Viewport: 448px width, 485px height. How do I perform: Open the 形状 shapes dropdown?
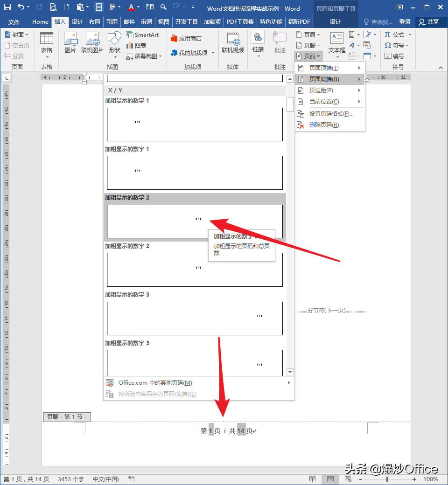click(114, 42)
